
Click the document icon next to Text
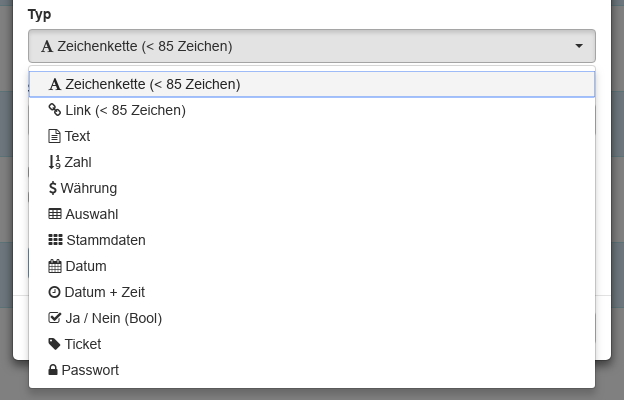[x=55, y=136]
